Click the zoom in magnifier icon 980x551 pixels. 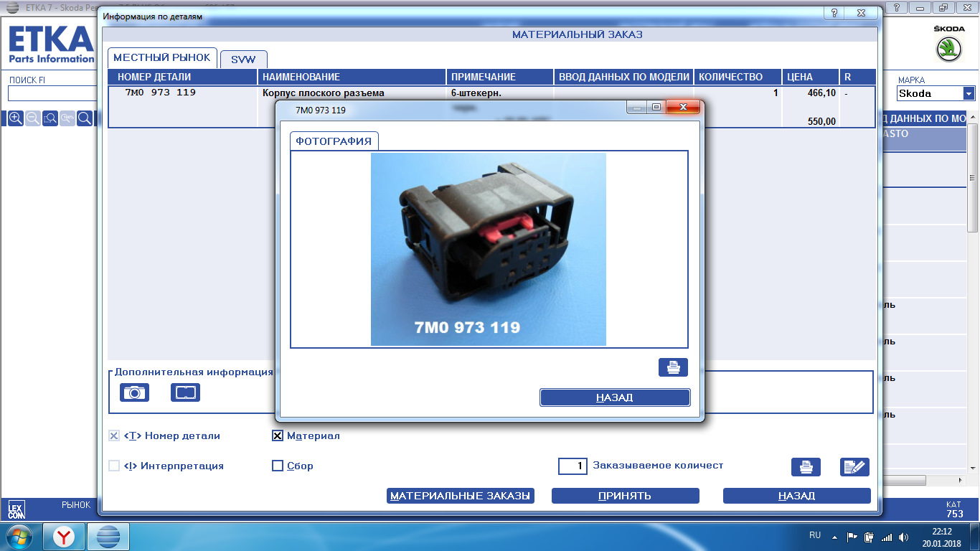click(x=15, y=118)
